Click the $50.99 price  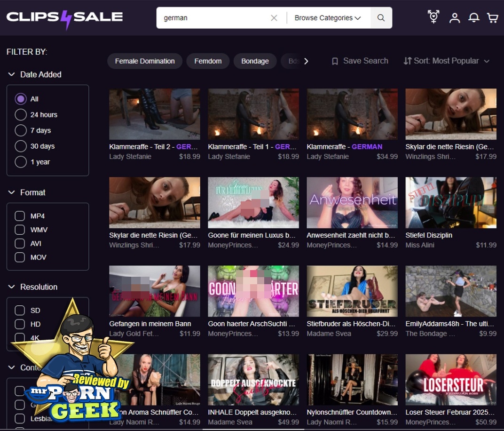click(x=486, y=422)
